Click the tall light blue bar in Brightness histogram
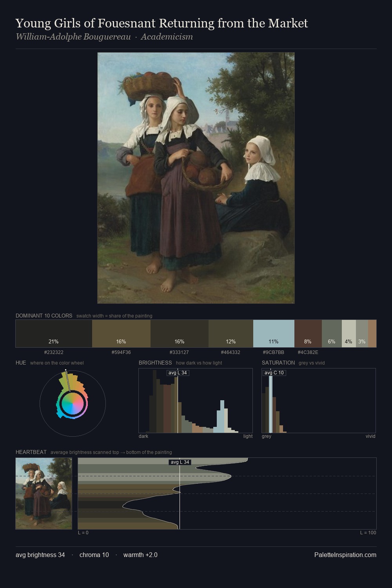Screen dimensions: 392x588 [222, 416]
